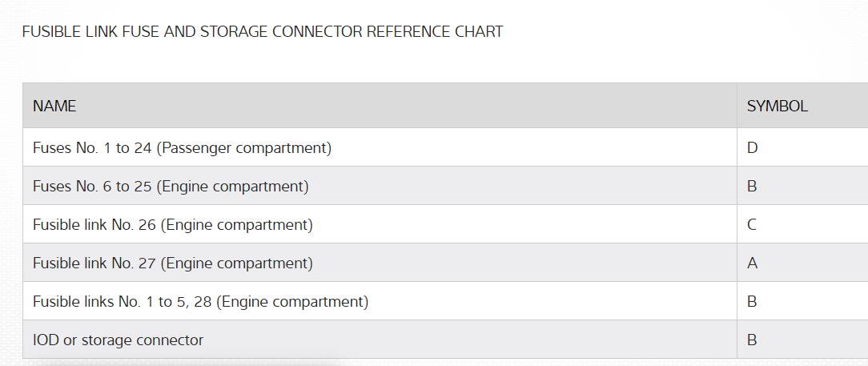The image size is (868, 366).
Task: Click '(Engine compartment)' in No. 27 row
Action: point(236,263)
